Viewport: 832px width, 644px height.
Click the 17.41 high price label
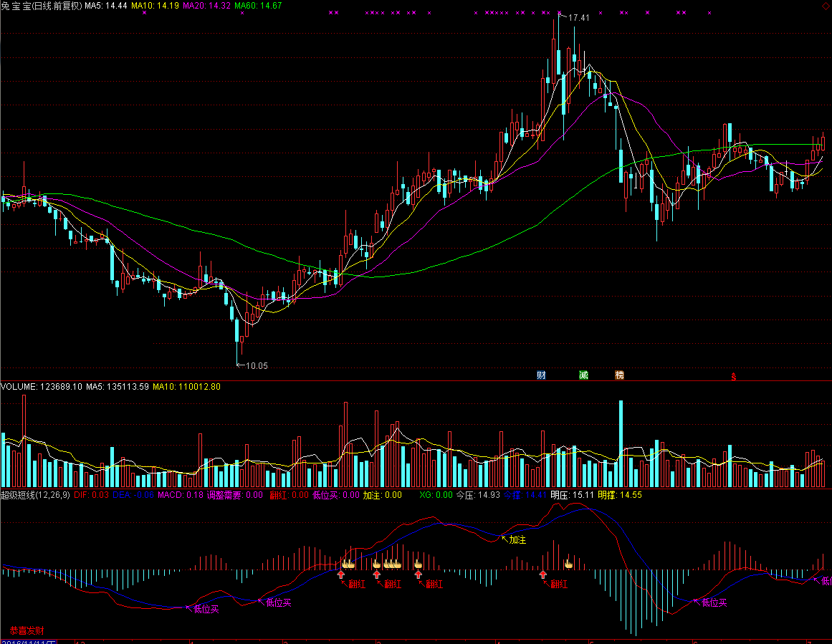578,18
